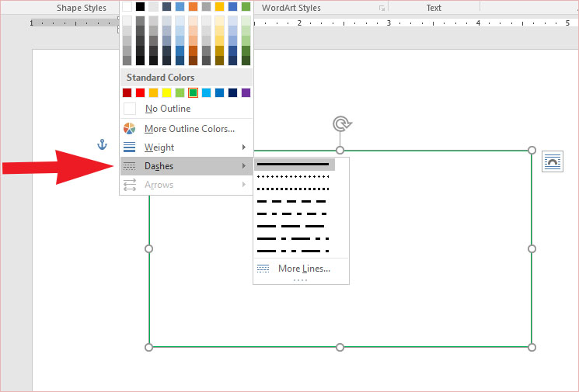Pick the light green standard color
The height and width of the screenshot is (392, 579).
pyautogui.click(x=180, y=92)
